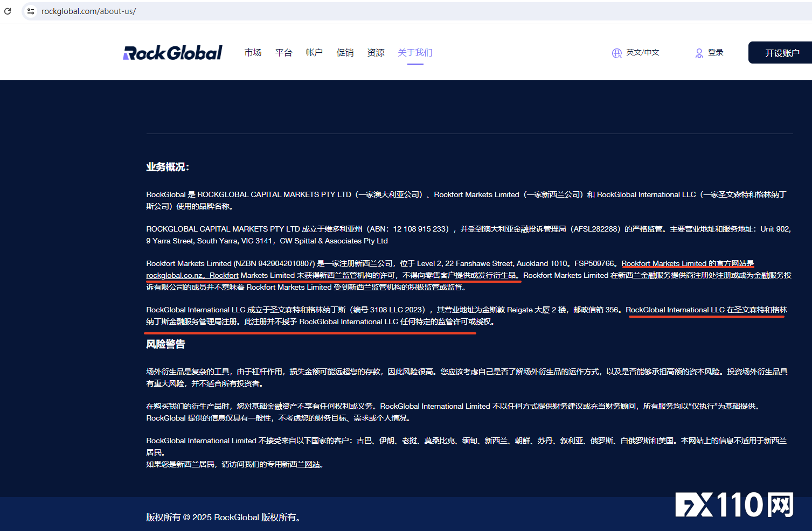
Task: Open site information icon in address bar
Action: tap(31, 11)
